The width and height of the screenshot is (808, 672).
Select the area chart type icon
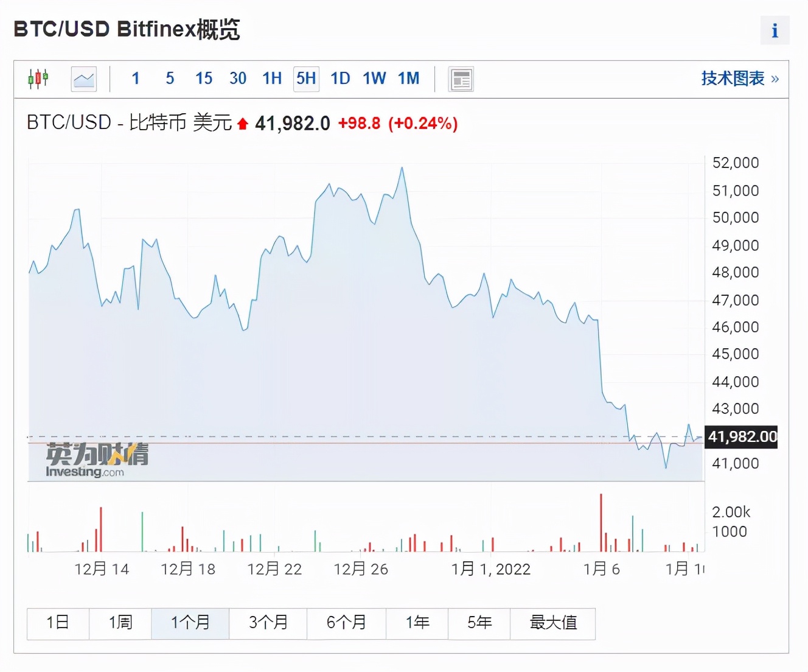tap(84, 79)
